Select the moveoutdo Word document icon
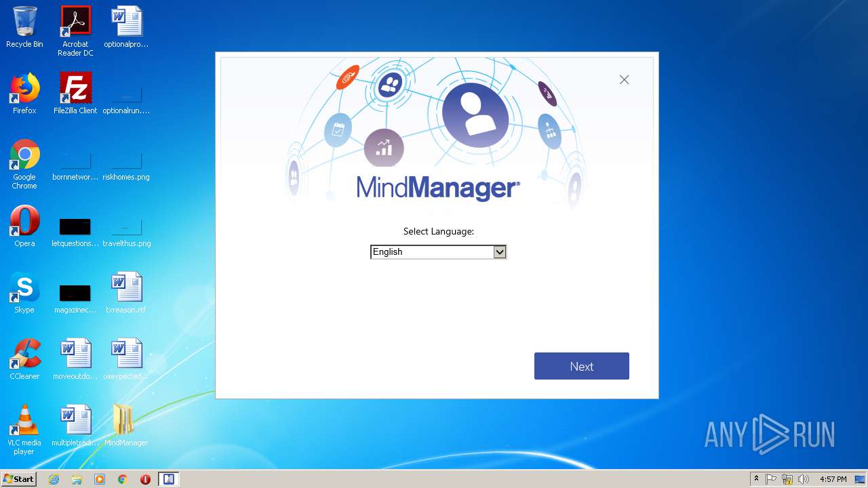Screen dimensions: 868x488 75,359
